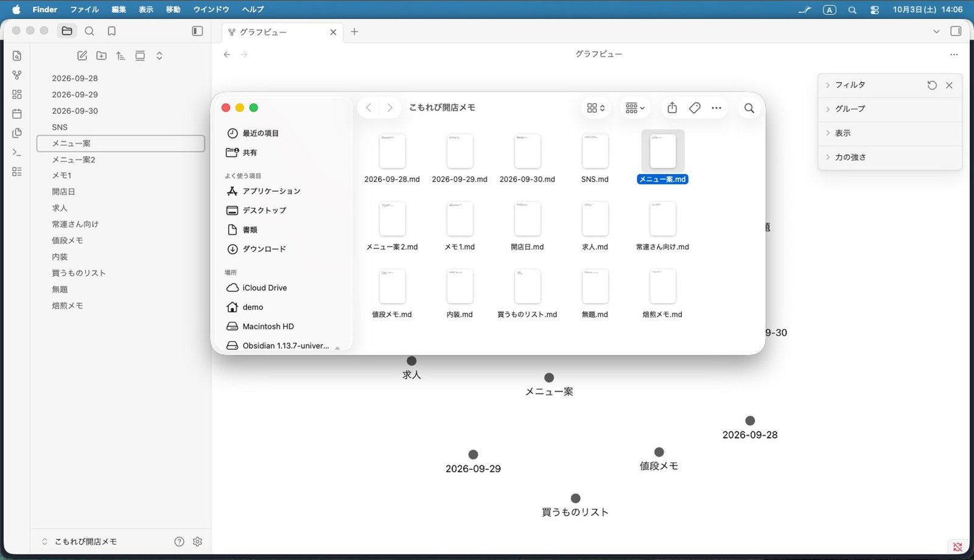Select the 買うものリスト.md file
This screenshot has height=560, width=974.
click(527, 294)
